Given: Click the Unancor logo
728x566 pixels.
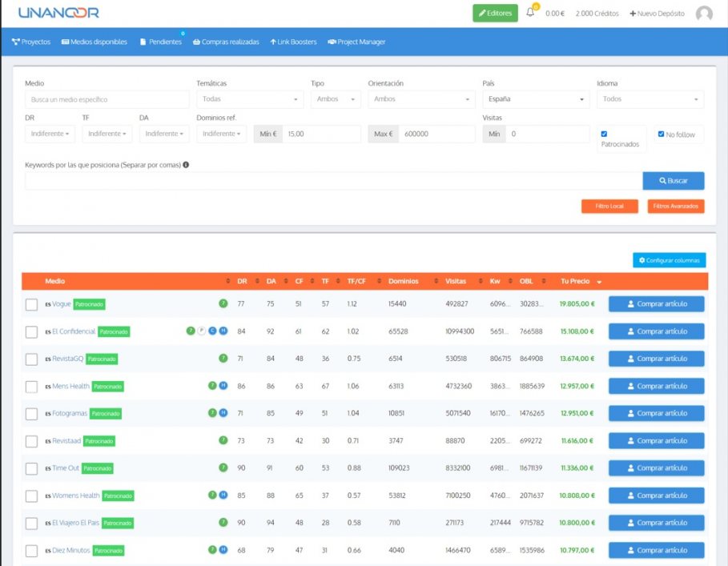Looking at the screenshot, I should [58, 13].
